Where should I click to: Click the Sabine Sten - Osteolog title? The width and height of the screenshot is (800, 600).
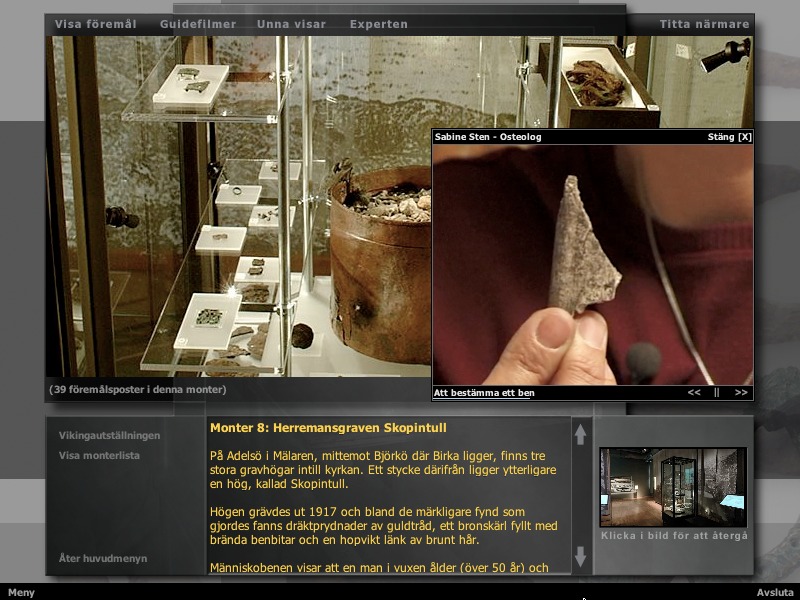488,137
